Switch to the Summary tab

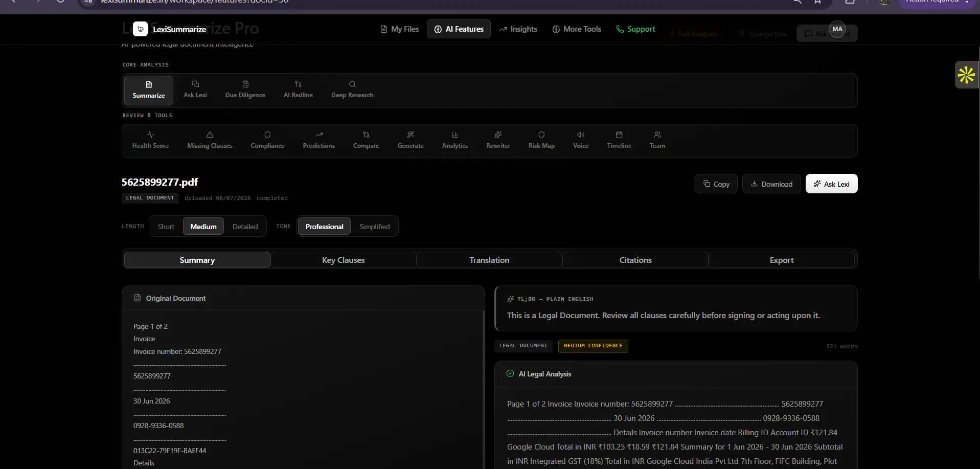[197, 260]
